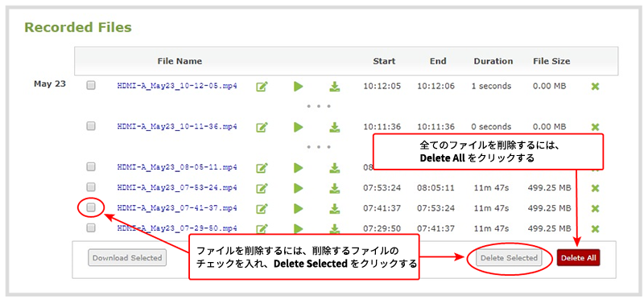
Task: Open the HDMI-A_May23_10-12-05.mp4 file link
Action: pyautogui.click(x=177, y=86)
